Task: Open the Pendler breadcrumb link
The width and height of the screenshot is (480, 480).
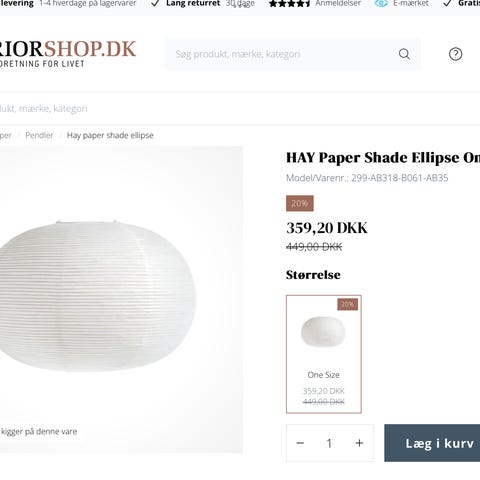Action: pos(39,135)
